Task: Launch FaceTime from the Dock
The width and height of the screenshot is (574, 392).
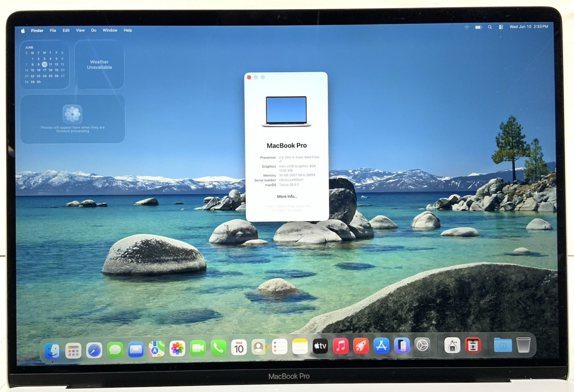Action: [198, 348]
